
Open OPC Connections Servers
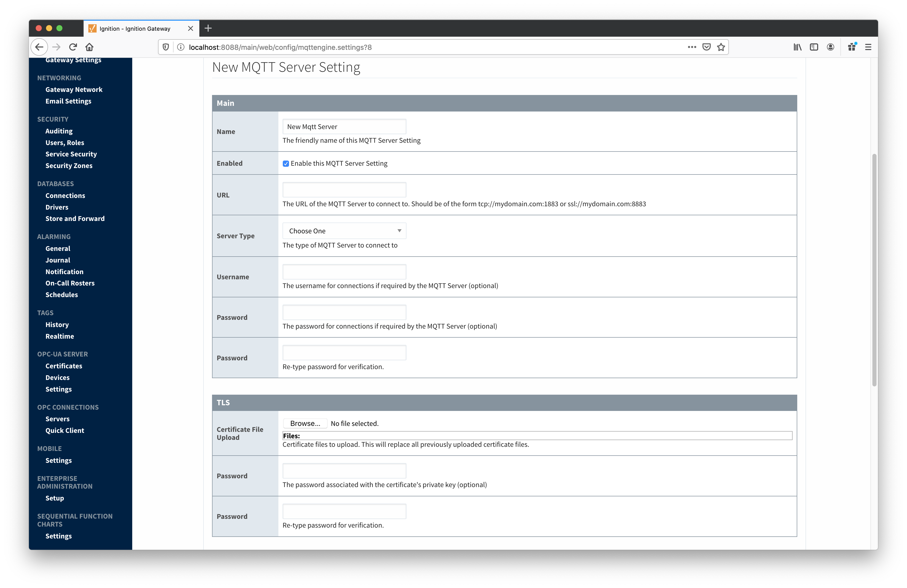[58, 419]
